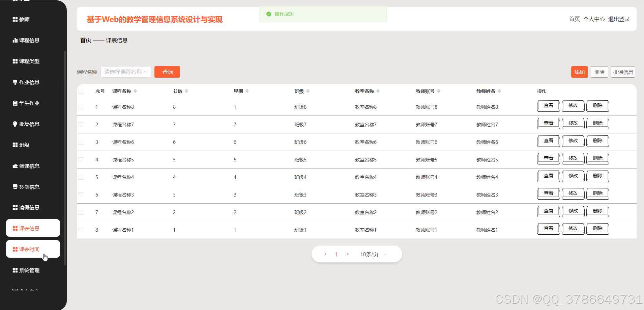Click the 作业信息 sidebar icon
Screen dimensions: 644x310
(15, 82)
